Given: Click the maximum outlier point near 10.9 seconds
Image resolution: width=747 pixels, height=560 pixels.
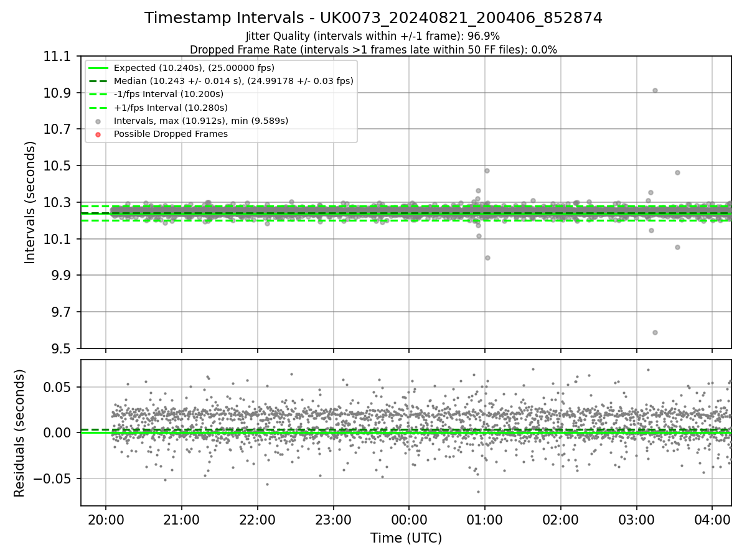Looking at the screenshot, I should click(x=655, y=90).
